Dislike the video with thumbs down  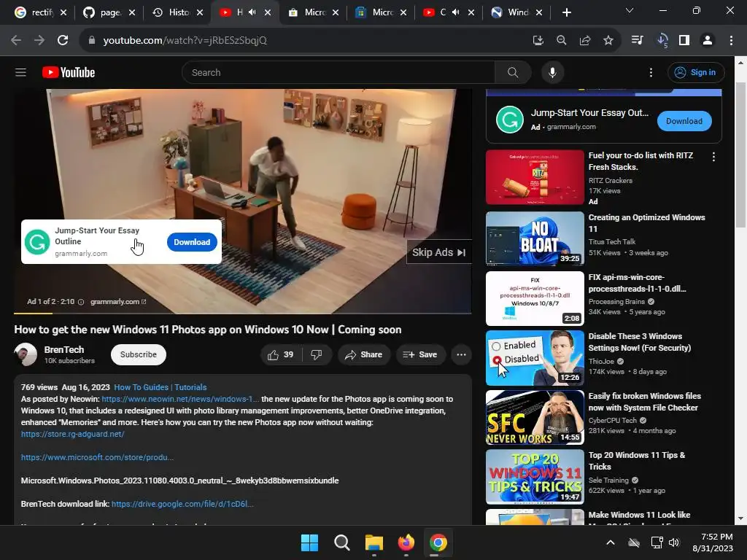(317, 355)
